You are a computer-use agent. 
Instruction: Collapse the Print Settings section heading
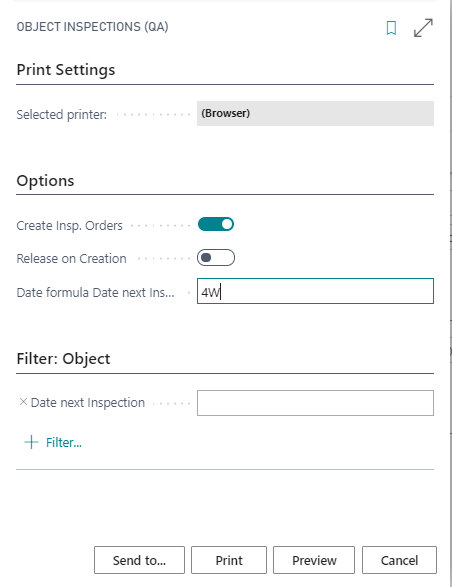pos(66,70)
